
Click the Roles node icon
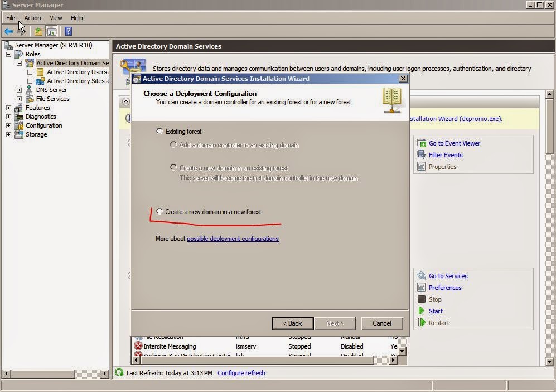(x=19, y=54)
